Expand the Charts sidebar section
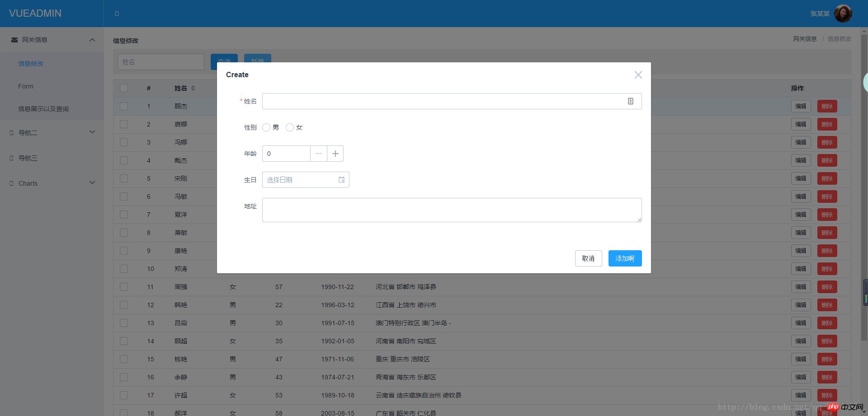The height and width of the screenshot is (416, 868). point(92,182)
